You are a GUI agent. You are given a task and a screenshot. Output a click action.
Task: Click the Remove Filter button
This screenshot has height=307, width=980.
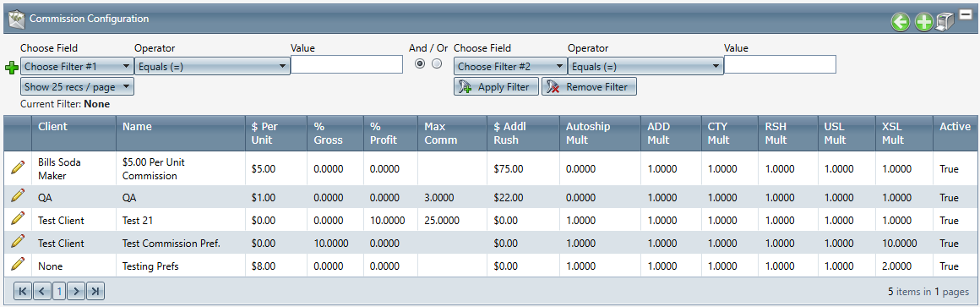click(x=589, y=87)
